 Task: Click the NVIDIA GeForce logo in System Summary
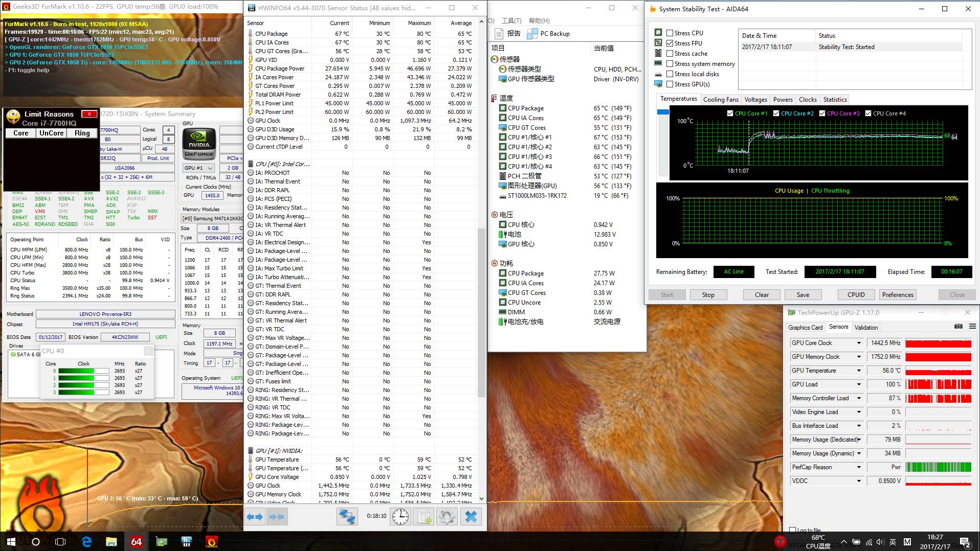point(199,144)
